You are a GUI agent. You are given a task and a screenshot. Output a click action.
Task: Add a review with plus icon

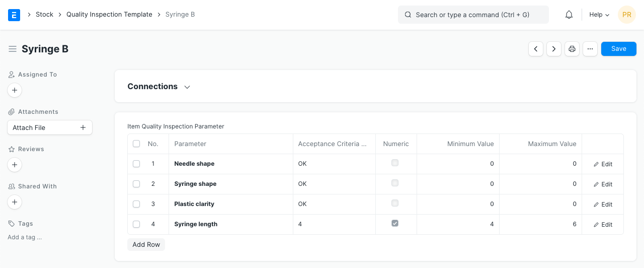pos(15,165)
